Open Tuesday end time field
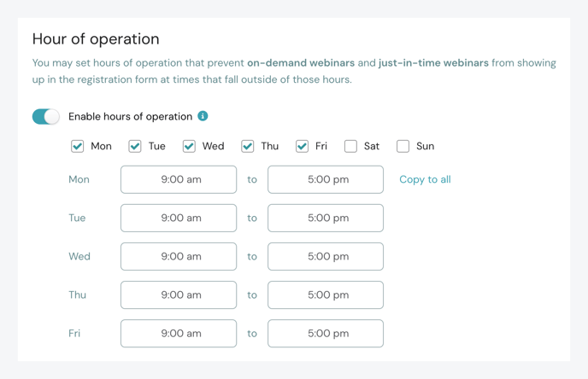Screen dimensions: 588x379 (326, 218)
